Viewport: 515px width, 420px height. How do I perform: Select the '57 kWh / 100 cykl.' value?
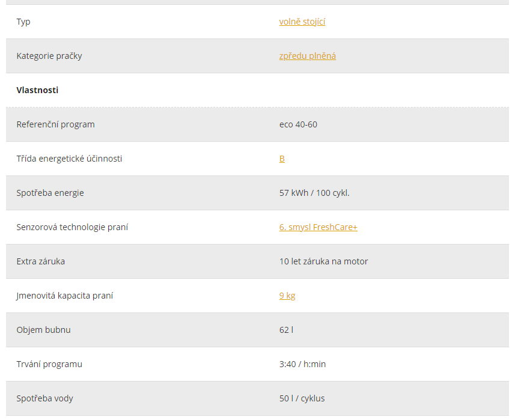314,193
